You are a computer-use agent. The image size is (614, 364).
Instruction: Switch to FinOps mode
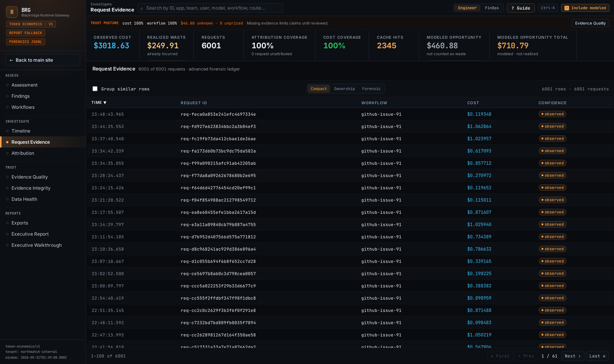pyautogui.click(x=492, y=8)
